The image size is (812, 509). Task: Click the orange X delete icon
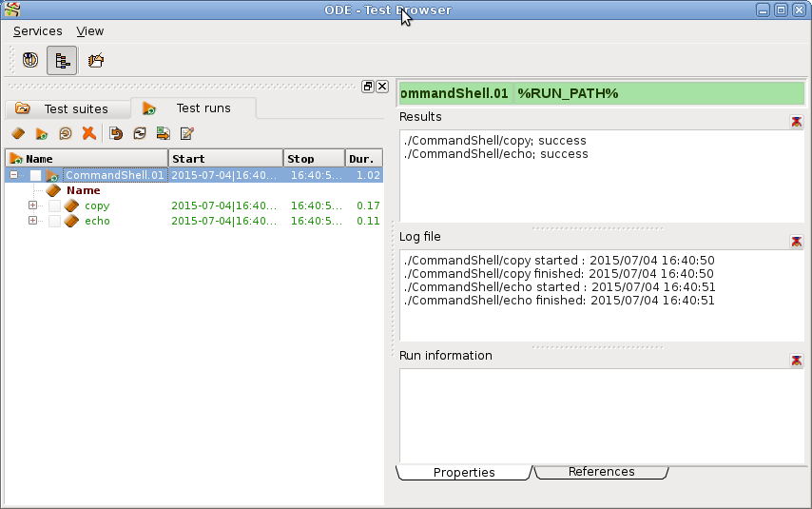pos(88,134)
